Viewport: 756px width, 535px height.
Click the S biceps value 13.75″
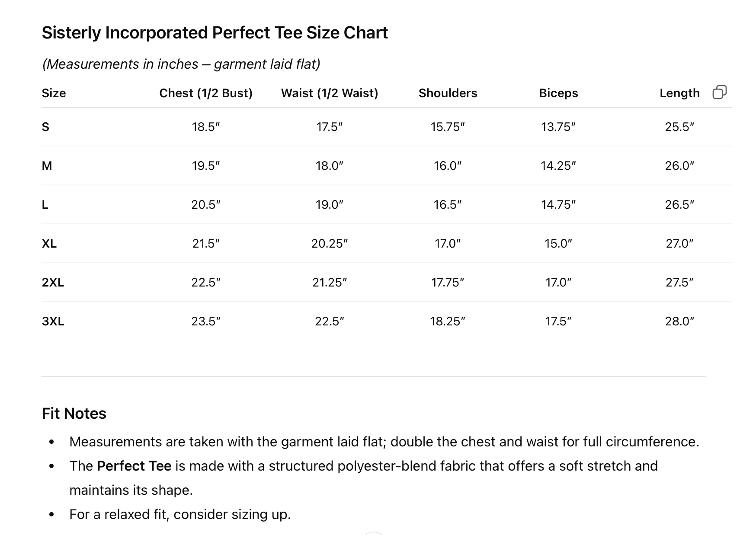[558, 127]
